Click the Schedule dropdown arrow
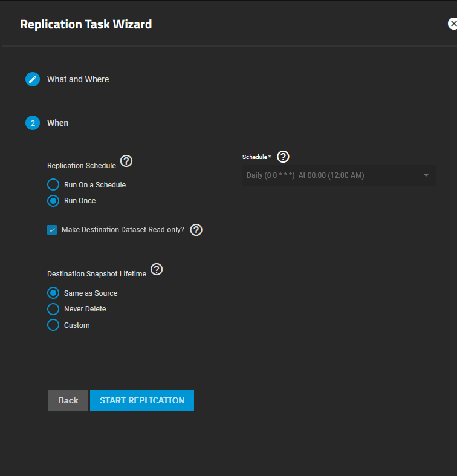This screenshot has height=476, width=457. tap(426, 175)
